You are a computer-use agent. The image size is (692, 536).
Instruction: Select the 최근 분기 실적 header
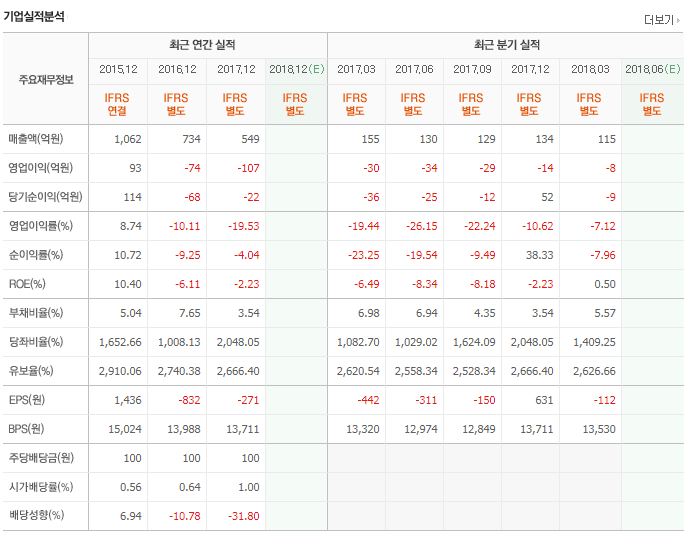coord(507,45)
